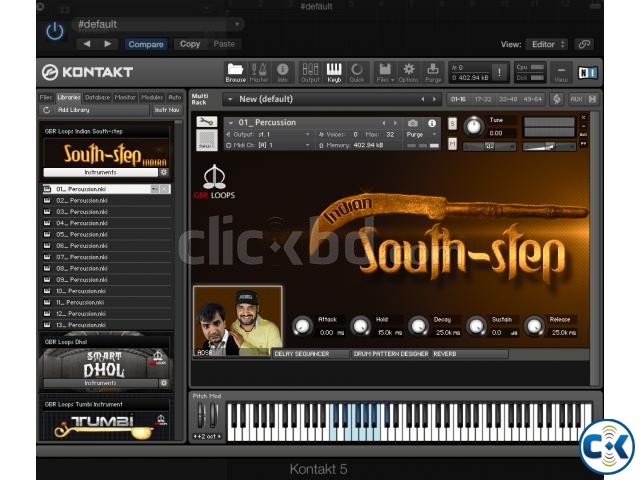The width and height of the screenshot is (640, 480).
Task: Go to the previous preset arrow
Action: pos(87,44)
